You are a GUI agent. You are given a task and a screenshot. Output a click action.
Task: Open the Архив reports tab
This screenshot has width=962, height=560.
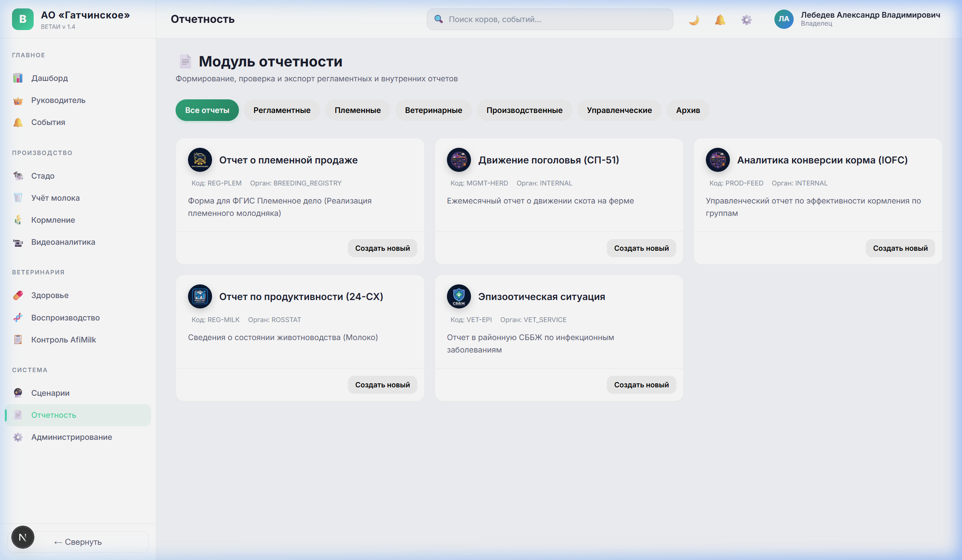(x=688, y=110)
